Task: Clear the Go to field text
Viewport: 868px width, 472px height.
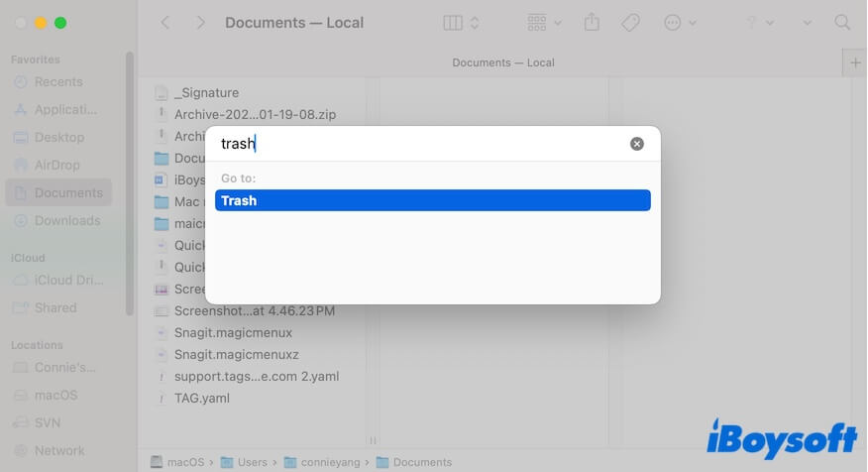Action: (637, 144)
